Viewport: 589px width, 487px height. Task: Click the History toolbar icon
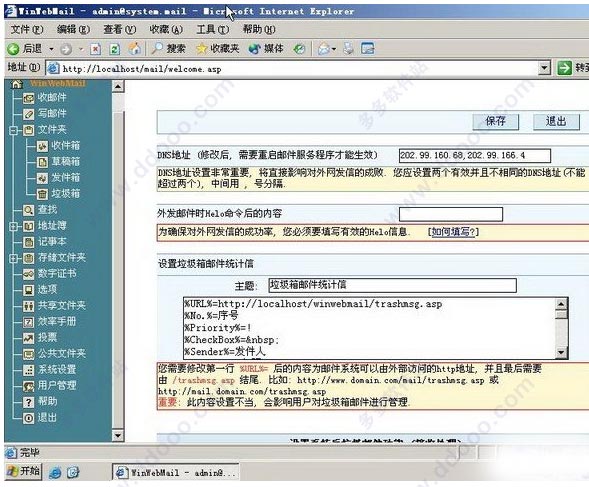point(299,49)
